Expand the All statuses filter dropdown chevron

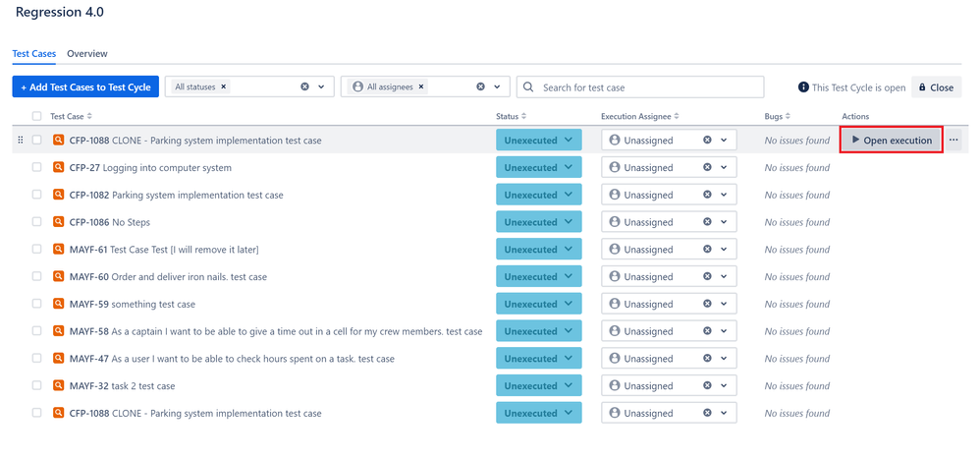[321, 86]
